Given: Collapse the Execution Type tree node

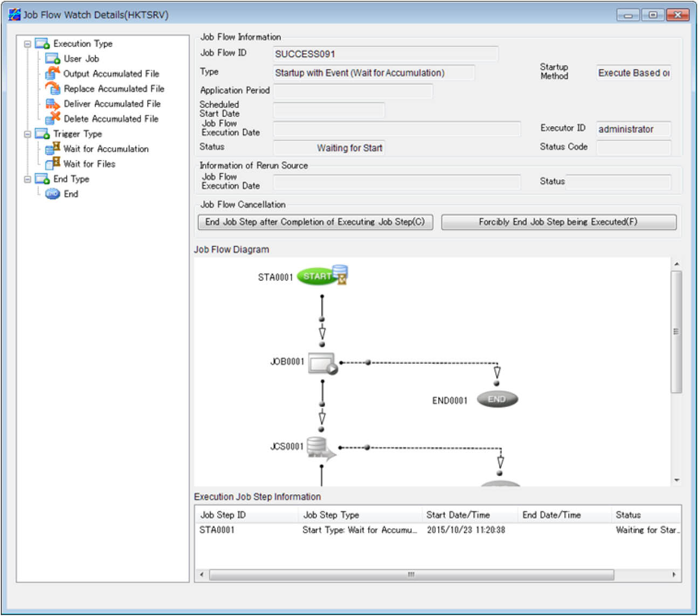Looking at the screenshot, I should click(27, 44).
